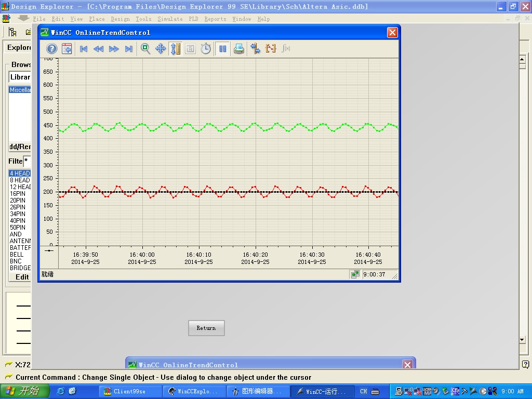Click the down arrow of right scrollbar
The height and width of the screenshot is (399, 532).
(522, 340)
